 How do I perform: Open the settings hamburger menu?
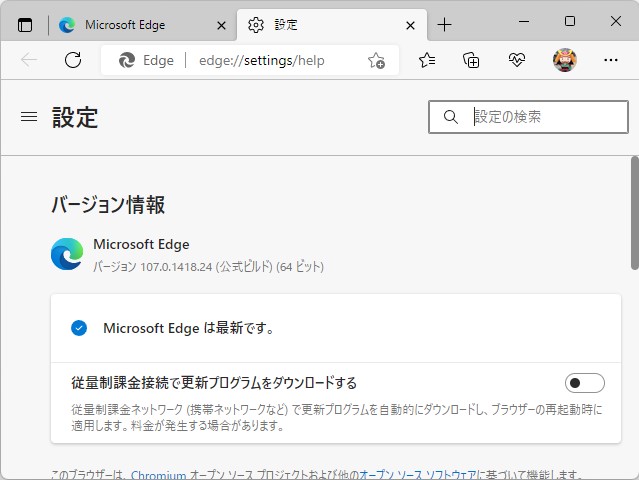29,117
